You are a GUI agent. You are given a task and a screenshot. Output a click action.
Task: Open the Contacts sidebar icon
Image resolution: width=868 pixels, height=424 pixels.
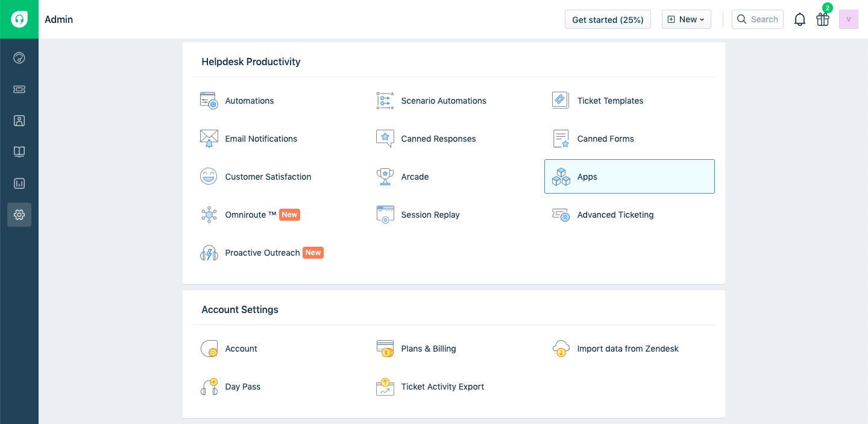19,121
